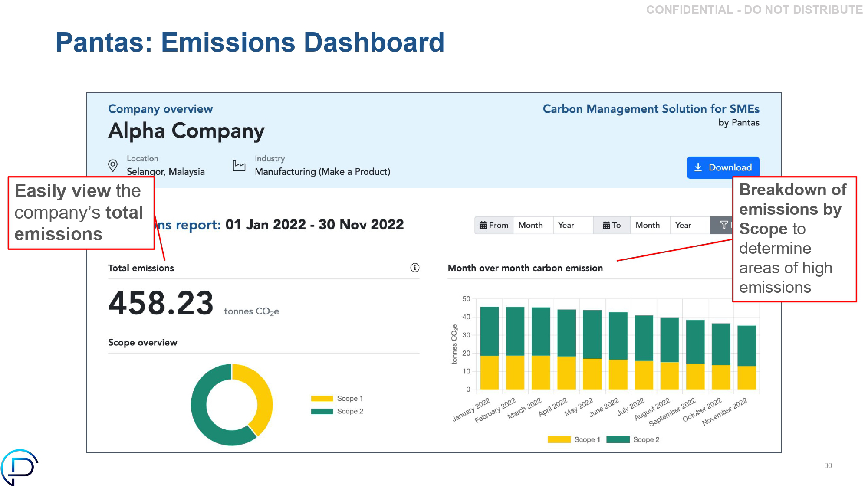Select the February 2022 bar
Viewport: 868px width, 488px height.
[515, 348]
